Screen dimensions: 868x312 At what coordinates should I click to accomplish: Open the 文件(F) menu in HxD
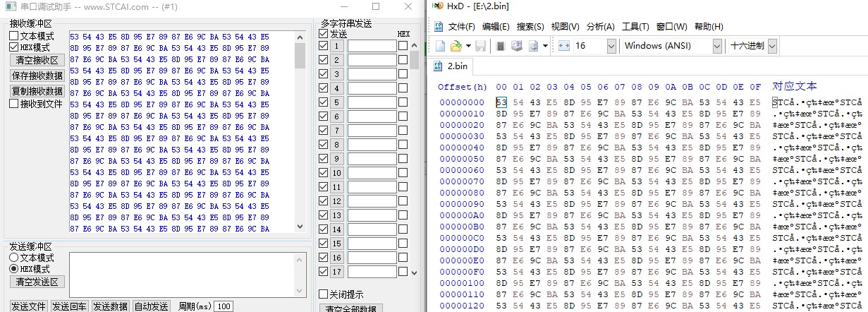coord(462,27)
